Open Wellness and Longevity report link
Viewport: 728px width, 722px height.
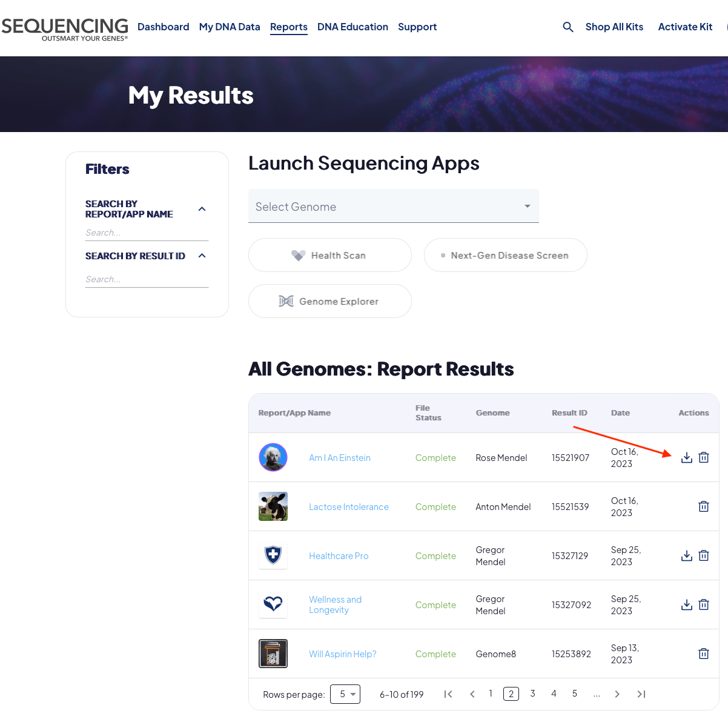click(336, 604)
